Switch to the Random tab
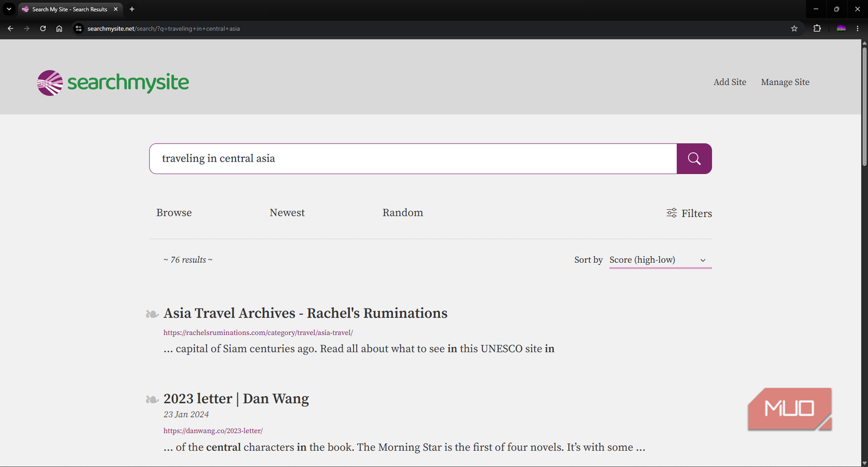 point(403,212)
